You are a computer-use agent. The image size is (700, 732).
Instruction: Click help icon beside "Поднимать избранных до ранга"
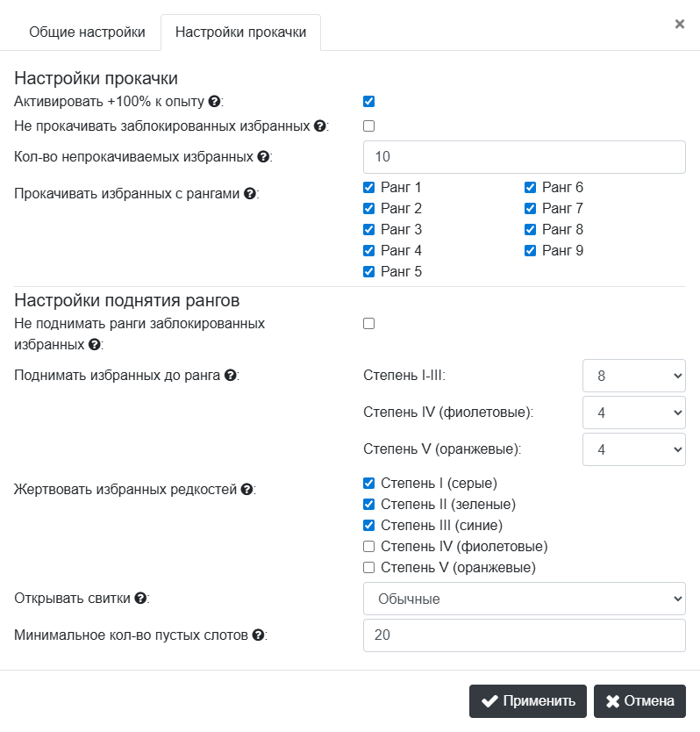(x=230, y=376)
